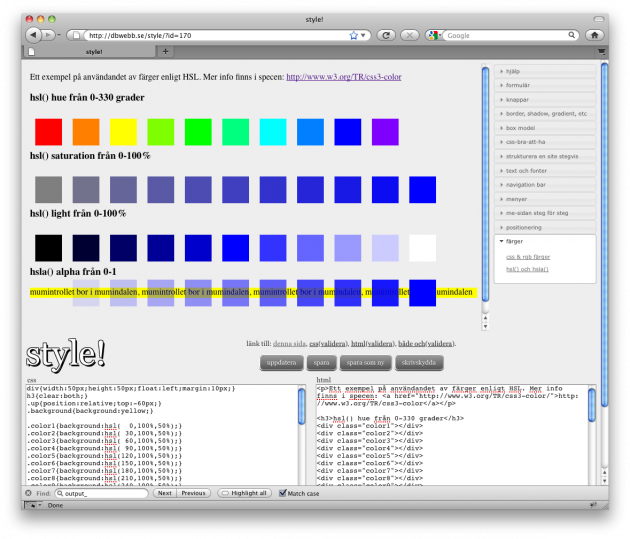Expand me-sidan steg för steg section

click(545, 213)
